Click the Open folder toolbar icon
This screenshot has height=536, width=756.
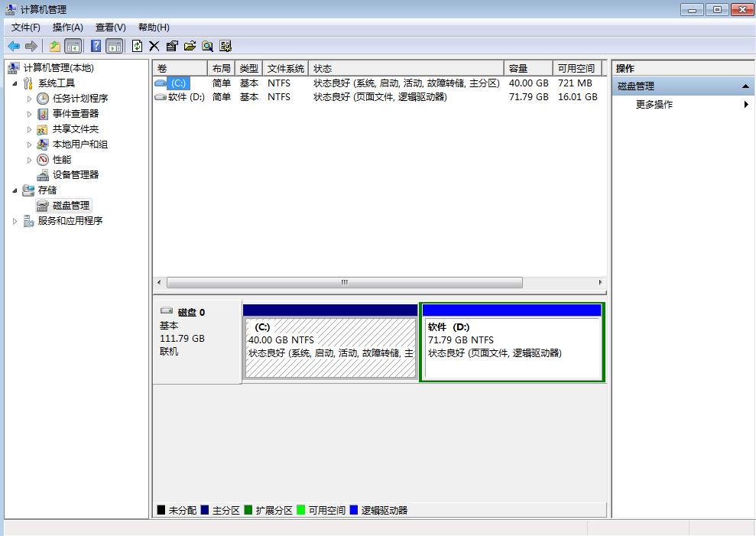[x=190, y=47]
